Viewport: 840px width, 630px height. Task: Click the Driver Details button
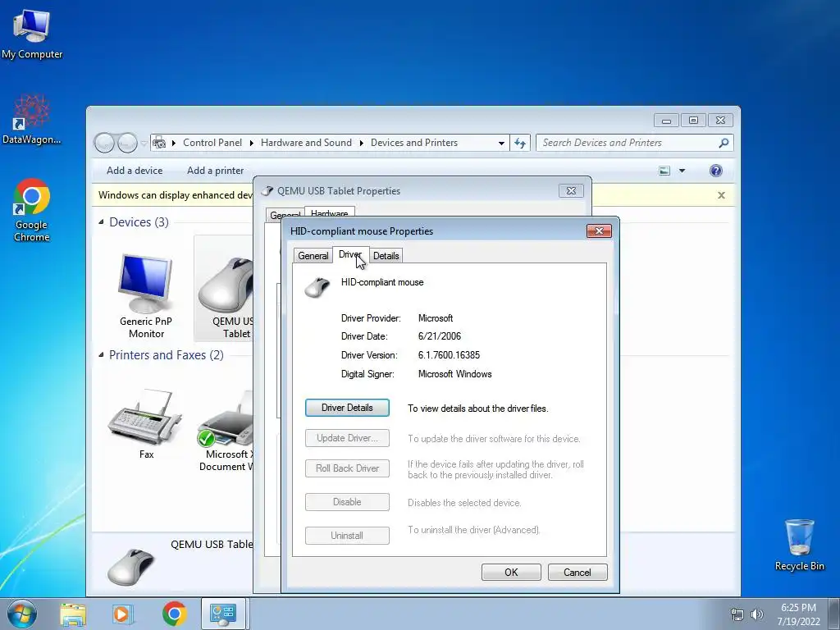pyautogui.click(x=347, y=408)
